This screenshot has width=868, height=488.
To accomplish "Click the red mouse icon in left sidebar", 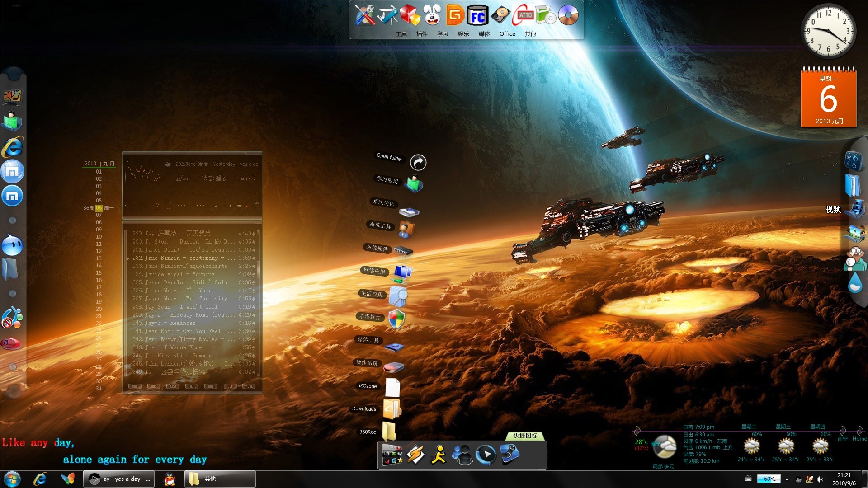I will click(12, 343).
